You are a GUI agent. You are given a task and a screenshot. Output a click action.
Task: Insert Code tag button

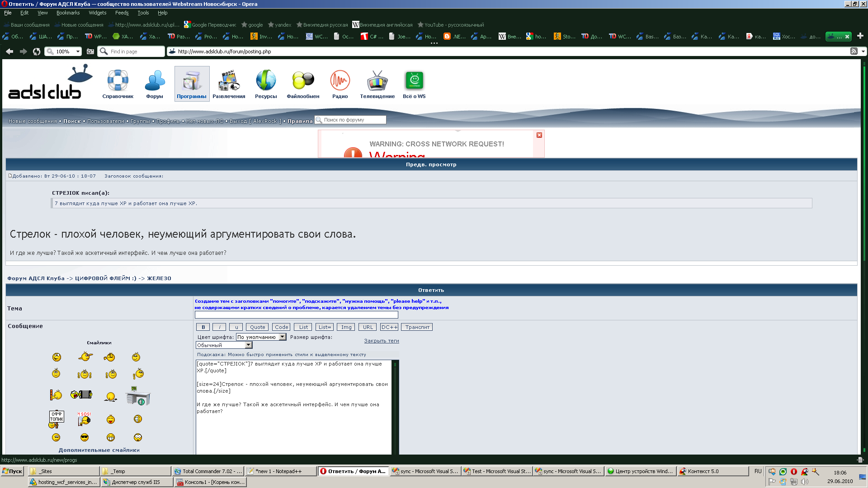pyautogui.click(x=281, y=327)
